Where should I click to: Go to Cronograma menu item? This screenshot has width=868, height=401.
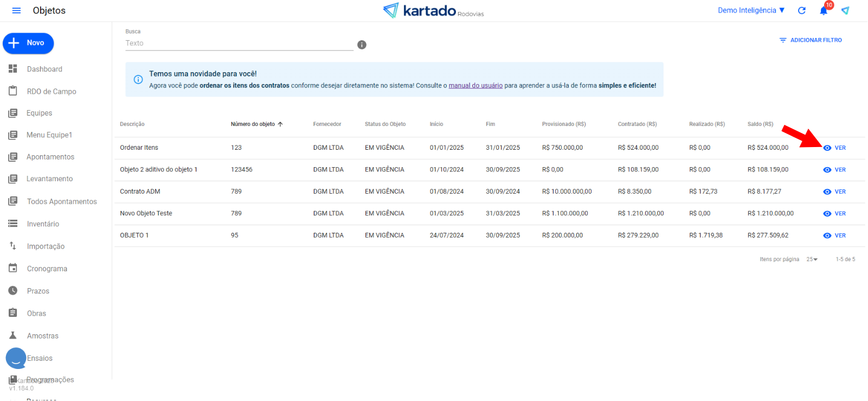(x=47, y=269)
